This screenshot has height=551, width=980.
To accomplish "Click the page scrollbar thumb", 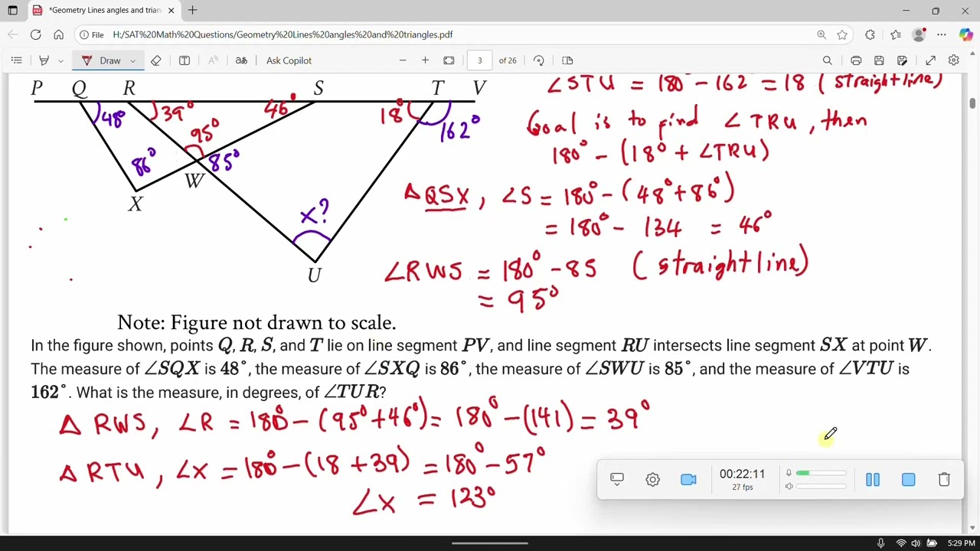I will point(973,103).
